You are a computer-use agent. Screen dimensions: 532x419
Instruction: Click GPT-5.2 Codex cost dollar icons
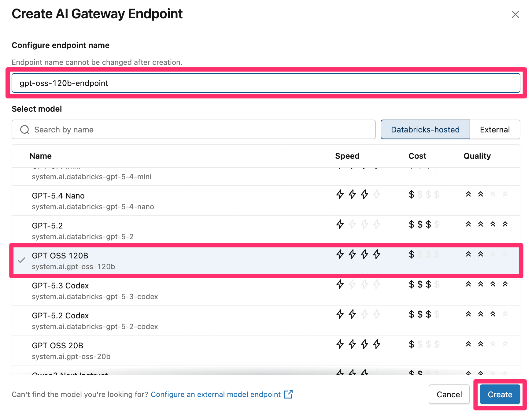point(424,314)
